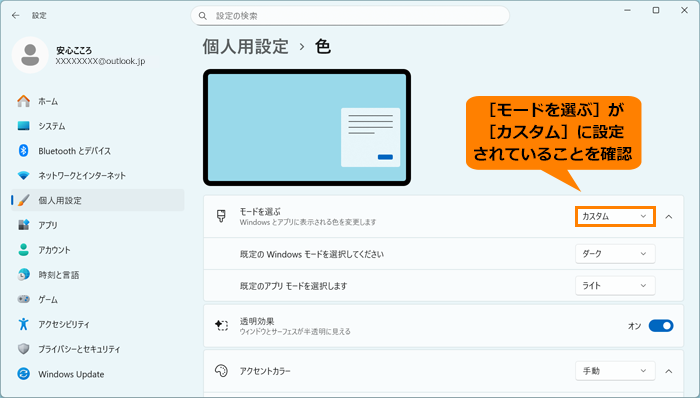
Task: Collapse the モードを選ぶ section chevron
Action: (x=669, y=216)
